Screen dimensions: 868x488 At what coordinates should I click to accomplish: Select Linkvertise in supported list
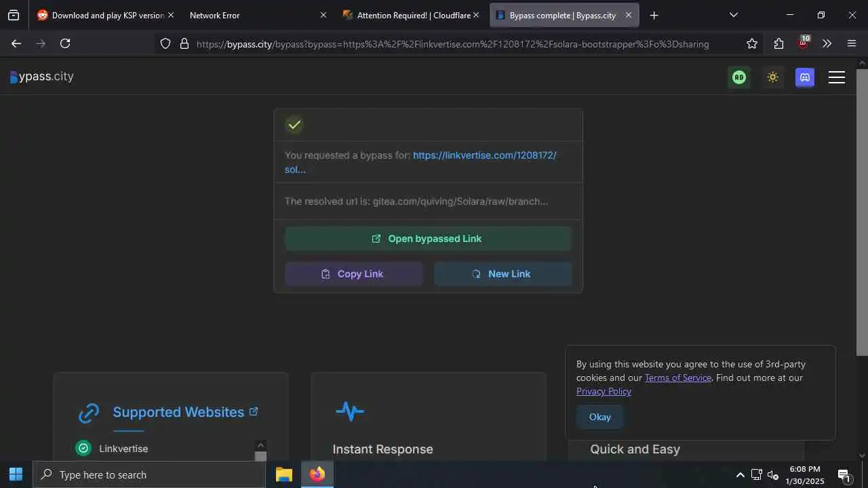pyautogui.click(x=123, y=449)
